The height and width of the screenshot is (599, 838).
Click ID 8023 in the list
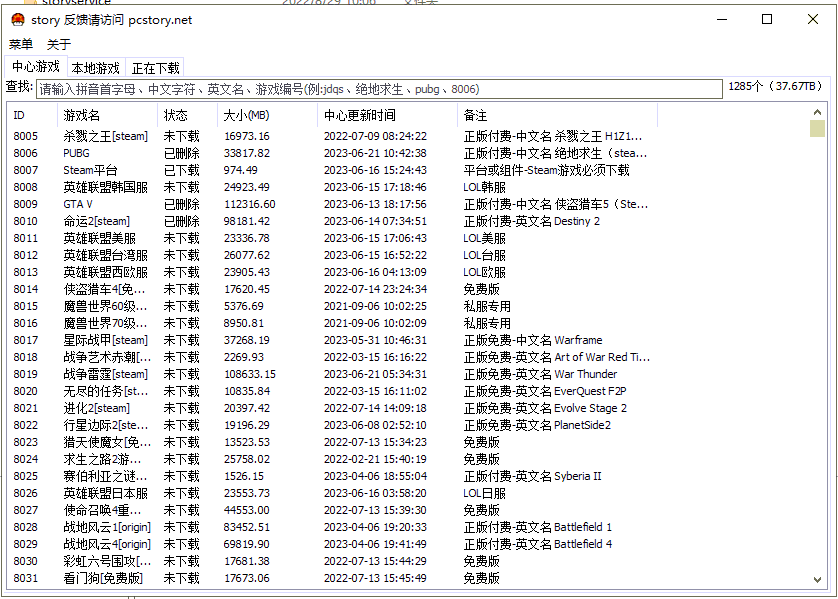coord(26,442)
